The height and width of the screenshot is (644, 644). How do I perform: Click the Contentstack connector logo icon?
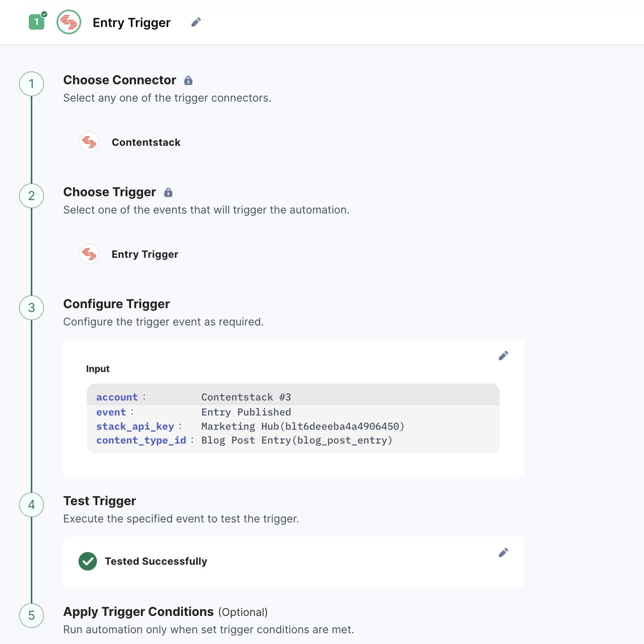(89, 142)
